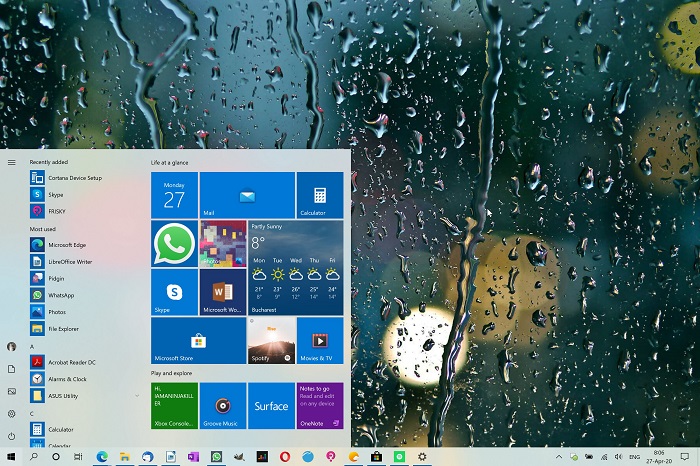Open Settings gear on the taskbar
The width and height of the screenshot is (700, 466).
point(422,457)
